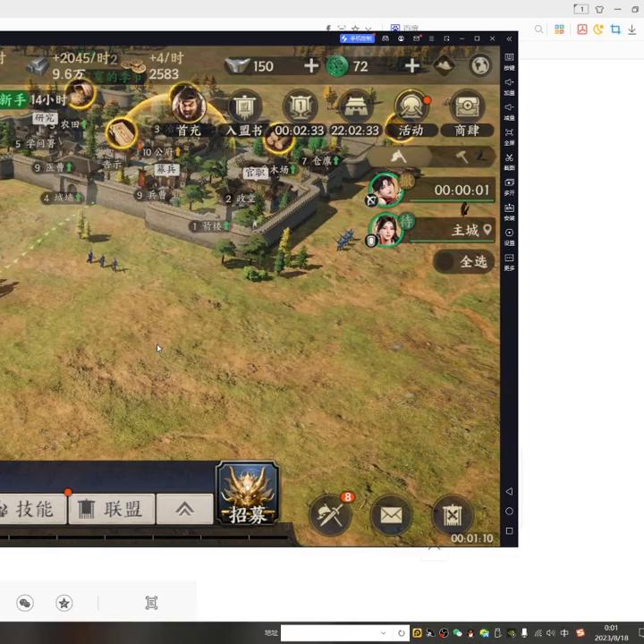Tap the Android back triangle button
644x644 pixels.
(x=509, y=491)
